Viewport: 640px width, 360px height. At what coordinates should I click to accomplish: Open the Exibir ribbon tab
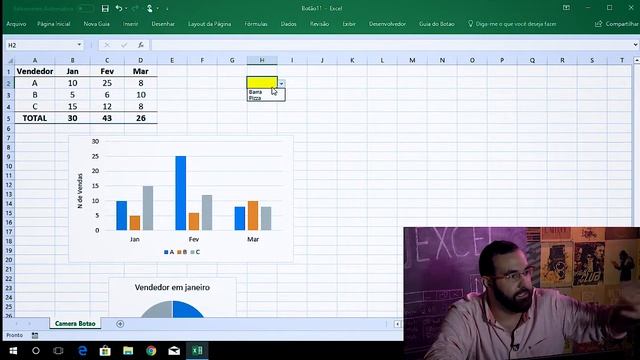tap(349, 24)
